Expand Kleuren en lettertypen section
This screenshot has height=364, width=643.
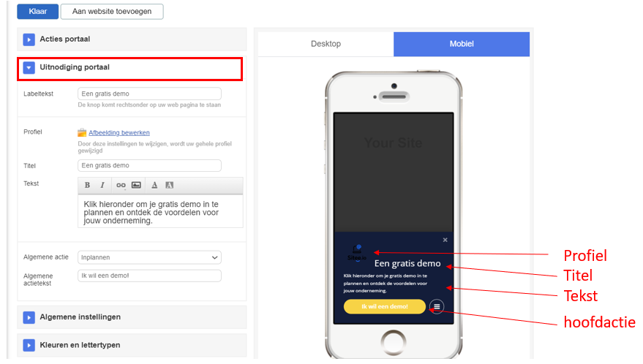click(29, 345)
